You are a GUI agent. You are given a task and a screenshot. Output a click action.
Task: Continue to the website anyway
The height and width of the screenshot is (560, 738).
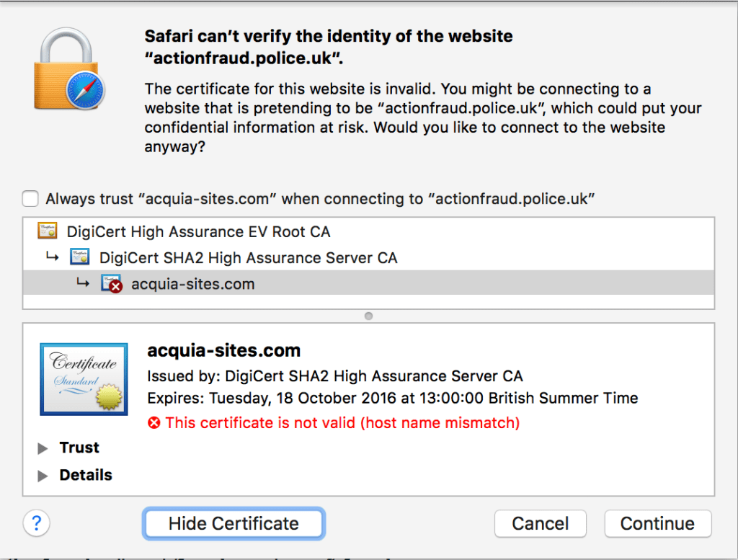(657, 523)
